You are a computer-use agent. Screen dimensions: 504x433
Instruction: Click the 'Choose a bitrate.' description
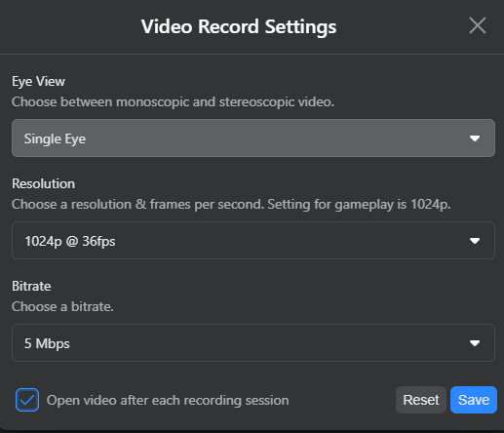[62, 306]
